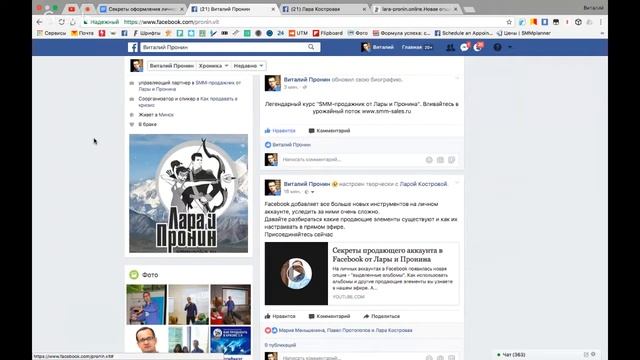Play the YouTube video thumbnail
640x360 pixels.
click(296, 273)
